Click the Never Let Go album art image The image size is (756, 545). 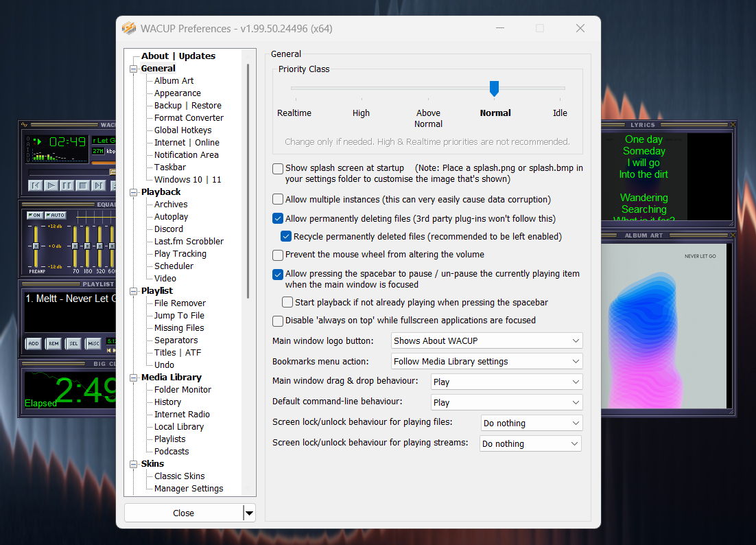click(x=664, y=326)
